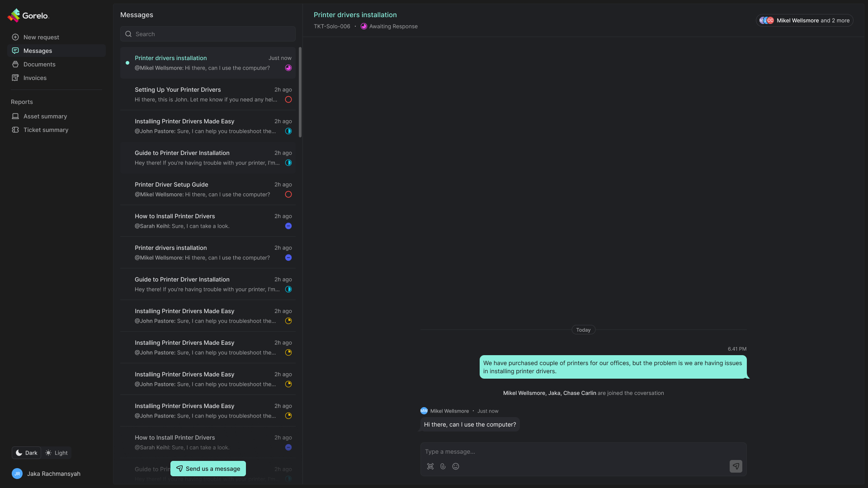Click the Asset summary laptop icon
Image resolution: width=868 pixels, height=488 pixels.
15,116
